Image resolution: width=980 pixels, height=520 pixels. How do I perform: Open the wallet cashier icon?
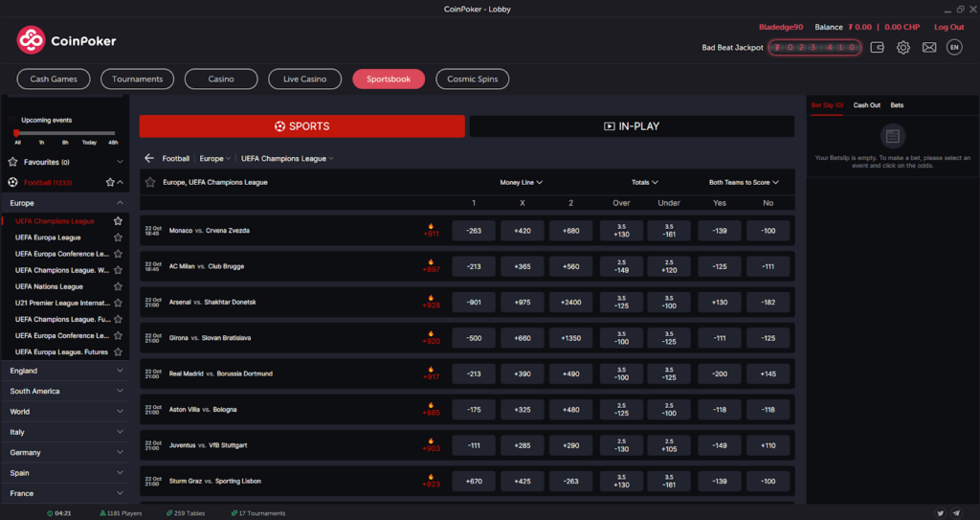877,48
